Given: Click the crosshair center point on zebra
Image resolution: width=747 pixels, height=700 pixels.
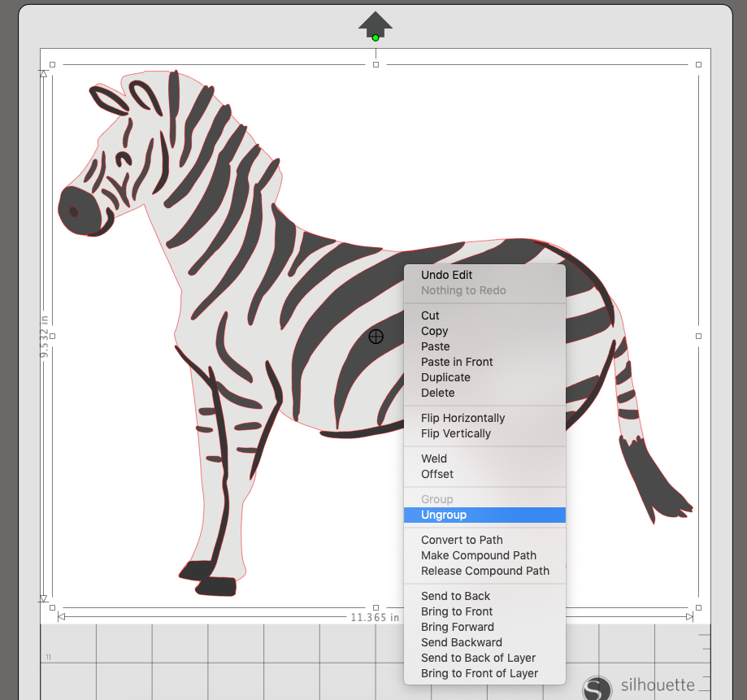Looking at the screenshot, I should 376,337.
